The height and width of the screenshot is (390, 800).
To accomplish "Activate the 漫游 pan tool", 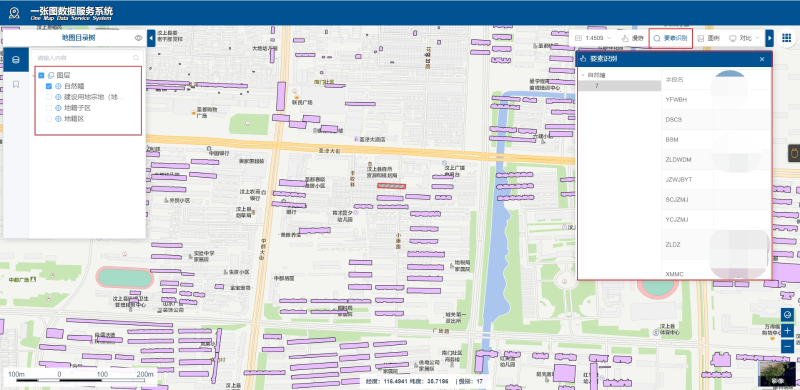I will [633, 38].
